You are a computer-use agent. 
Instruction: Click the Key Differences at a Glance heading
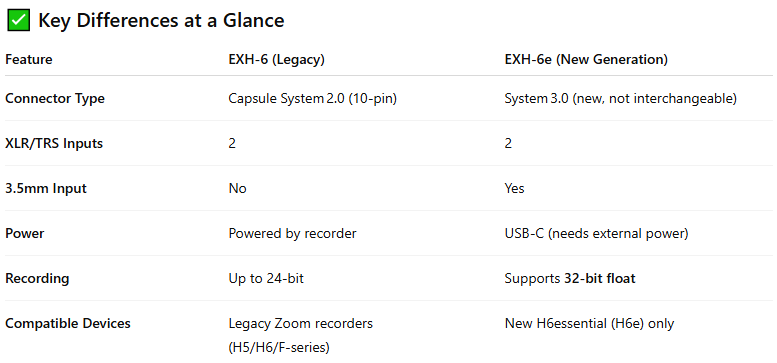click(161, 20)
